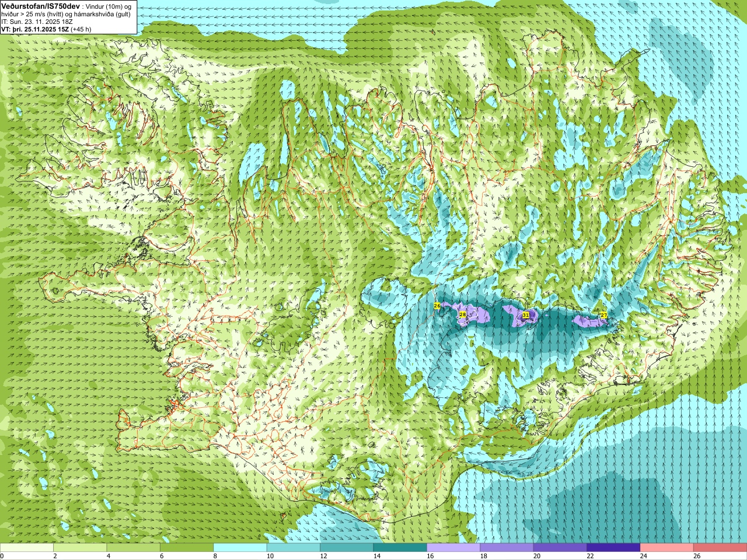The width and height of the screenshot is (747, 560).
Task: Click the 'Veðurstofan/IS750dev' title text
Action: click(x=41, y=6)
